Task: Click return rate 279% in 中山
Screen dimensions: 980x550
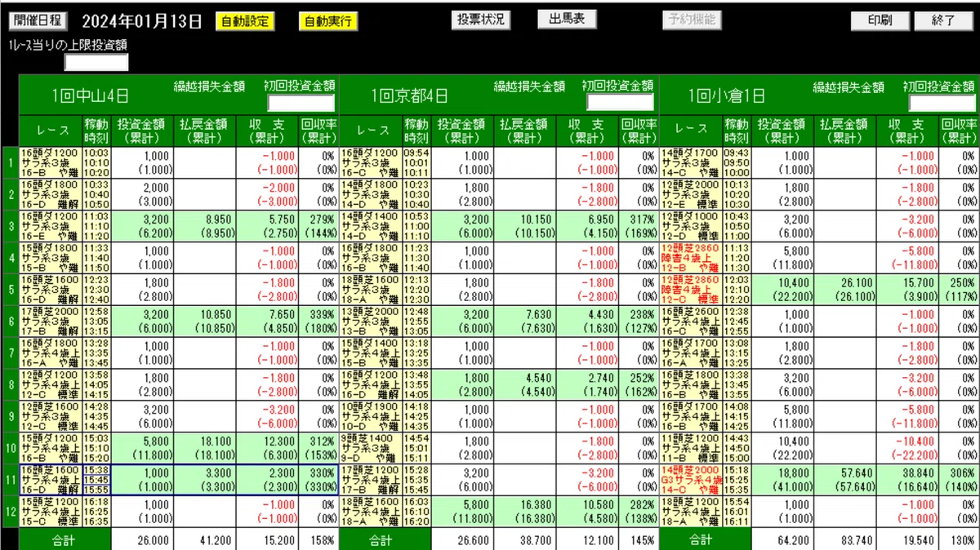Action: 318,226
